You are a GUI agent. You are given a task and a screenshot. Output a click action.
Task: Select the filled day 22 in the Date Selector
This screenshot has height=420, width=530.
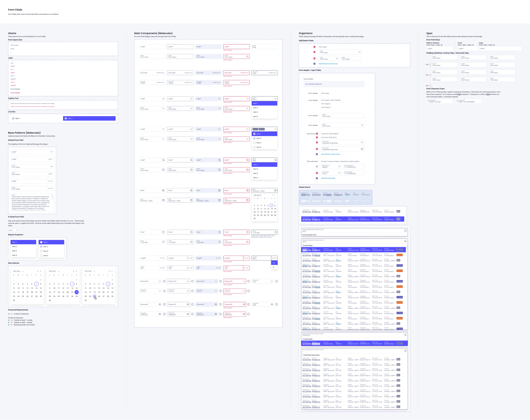(77, 292)
